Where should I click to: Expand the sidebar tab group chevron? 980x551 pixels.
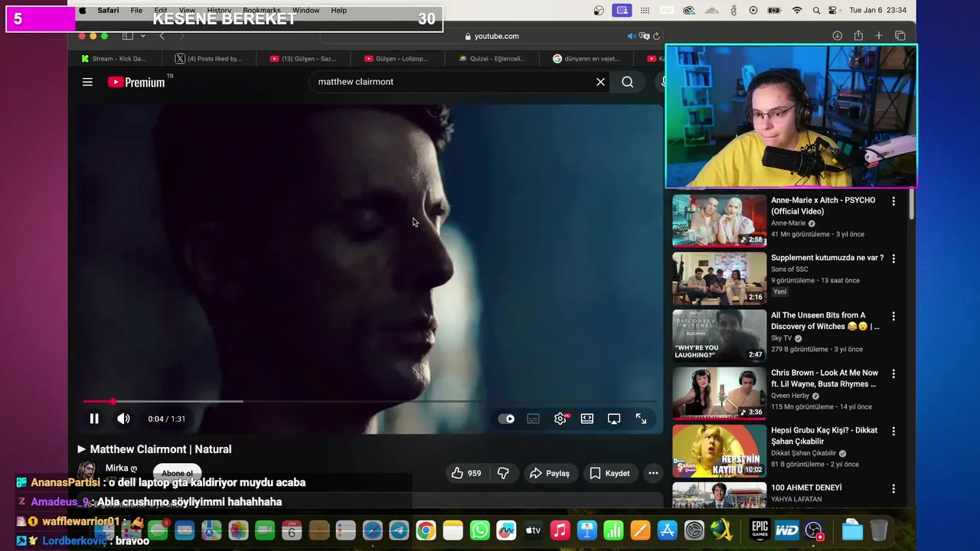[142, 36]
